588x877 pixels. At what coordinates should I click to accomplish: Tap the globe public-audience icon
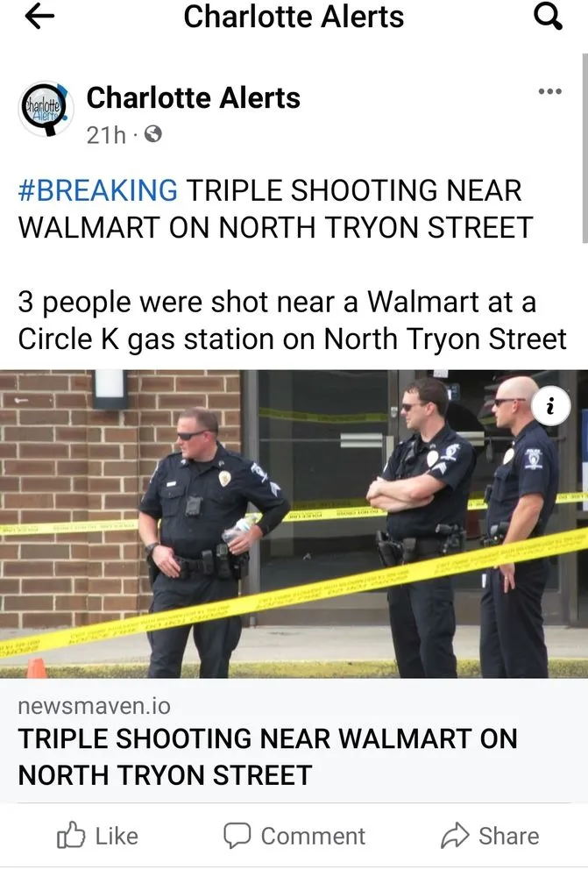[x=153, y=134]
